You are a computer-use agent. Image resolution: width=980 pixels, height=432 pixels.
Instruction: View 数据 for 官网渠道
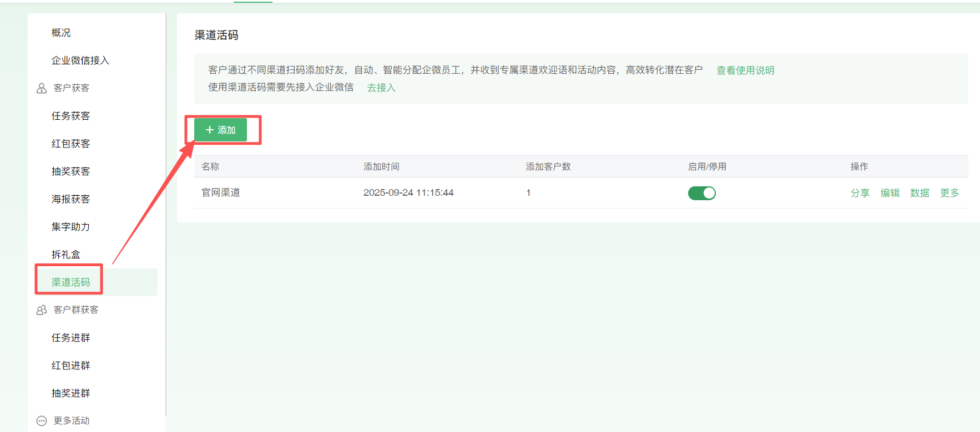pos(920,193)
